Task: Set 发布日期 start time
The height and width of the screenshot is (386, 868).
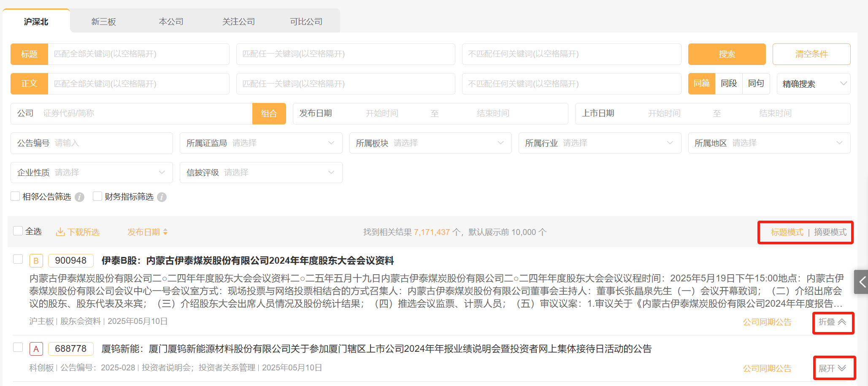Action: click(382, 113)
